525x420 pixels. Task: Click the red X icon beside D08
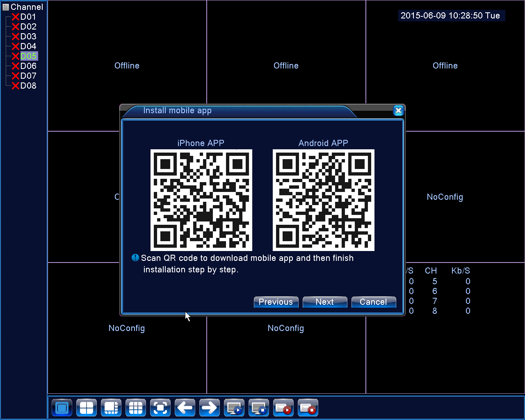[x=16, y=86]
